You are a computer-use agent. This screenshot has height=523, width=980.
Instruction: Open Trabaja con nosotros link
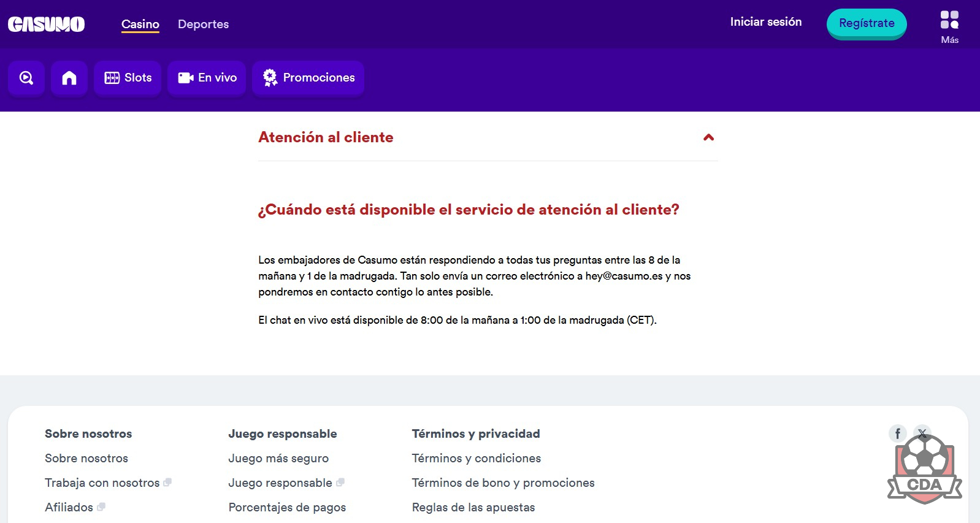tap(108, 483)
